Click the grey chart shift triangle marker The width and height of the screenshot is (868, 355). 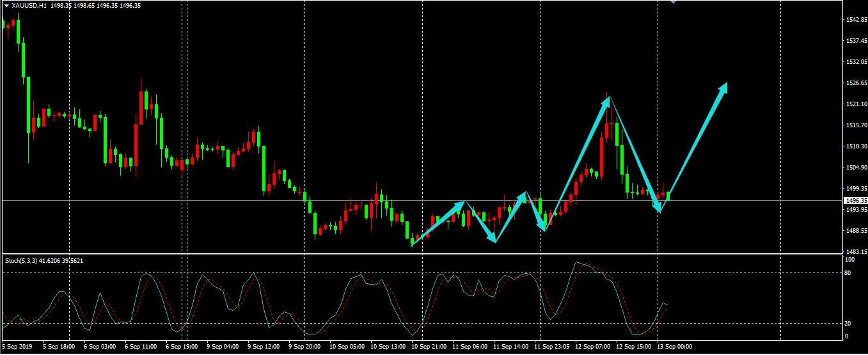click(x=673, y=2)
